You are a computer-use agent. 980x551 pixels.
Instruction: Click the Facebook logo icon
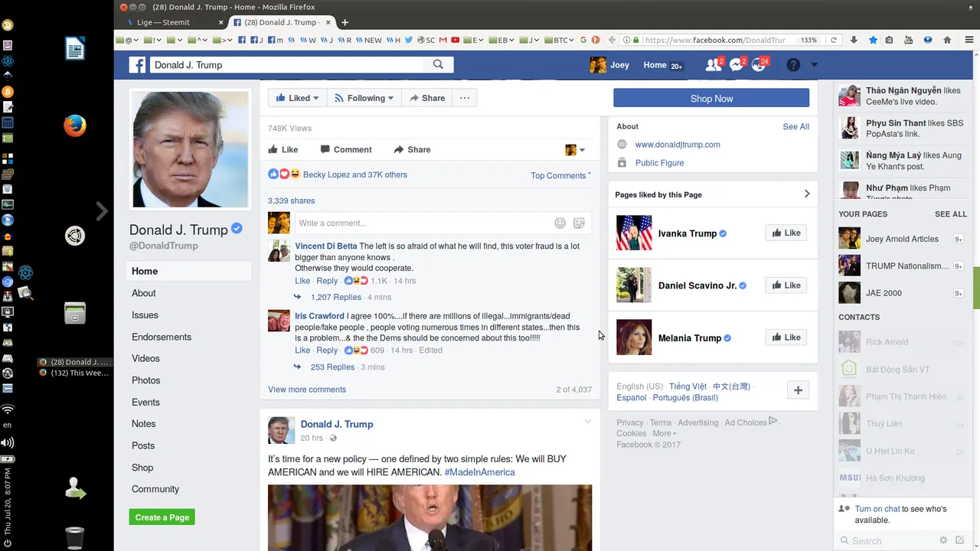137,65
